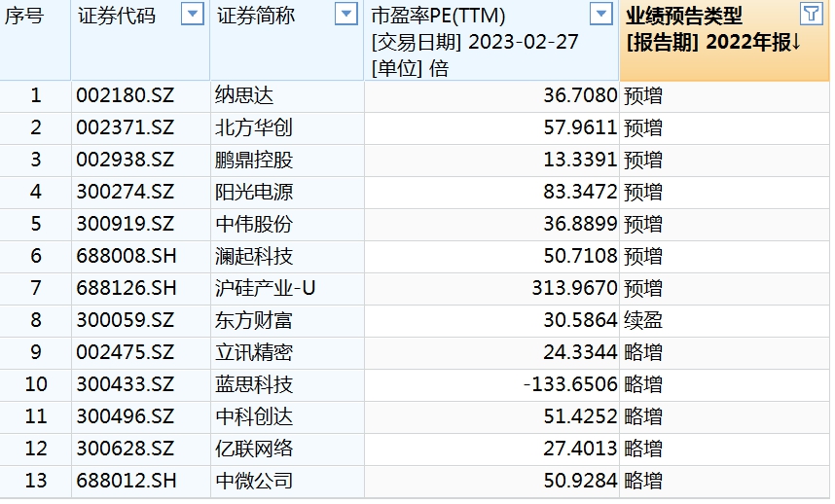Viewport: 835px width, 504px height.
Task: Select PE value 36.8899
Action: (580, 224)
